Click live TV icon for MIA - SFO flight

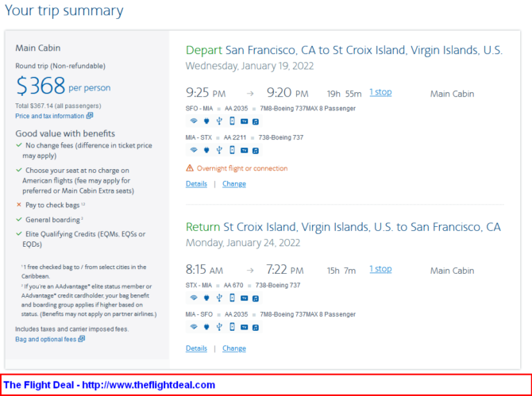pyautogui.click(x=245, y=327)
